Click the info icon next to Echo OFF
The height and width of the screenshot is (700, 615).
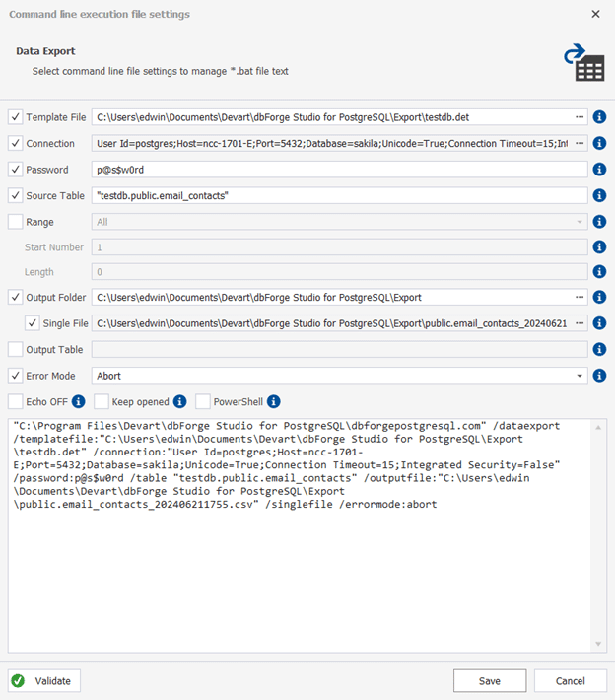78,401
